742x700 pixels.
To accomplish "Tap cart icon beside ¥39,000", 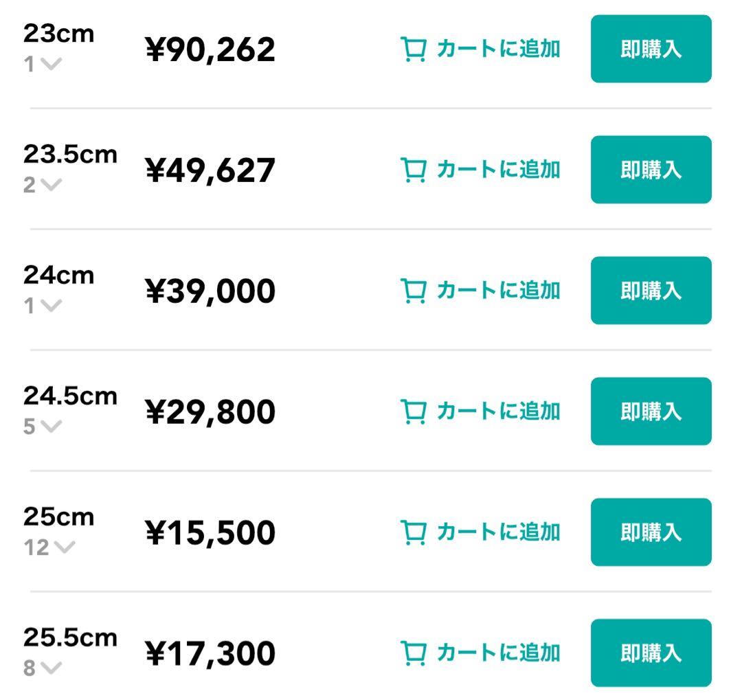I will (414, 291).
